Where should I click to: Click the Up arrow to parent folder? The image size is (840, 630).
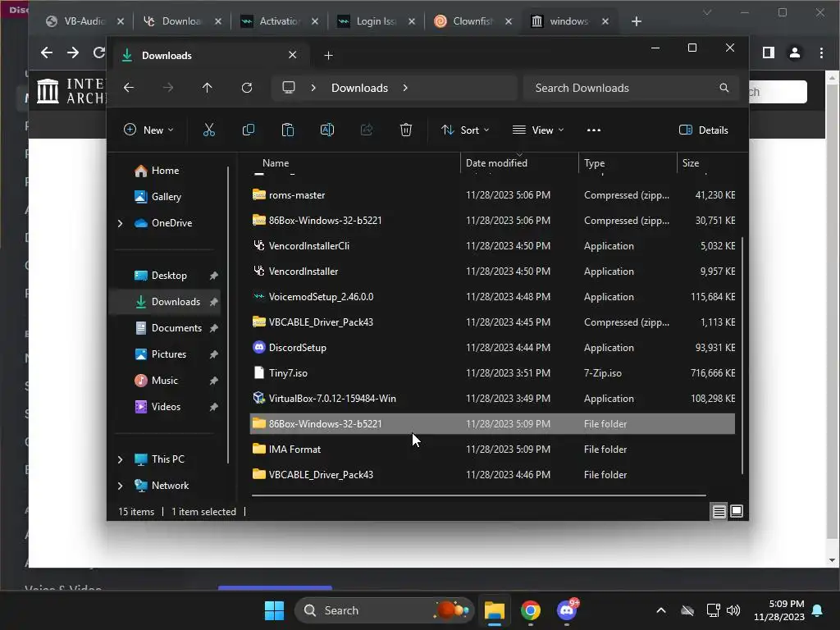tap(208, 88)
